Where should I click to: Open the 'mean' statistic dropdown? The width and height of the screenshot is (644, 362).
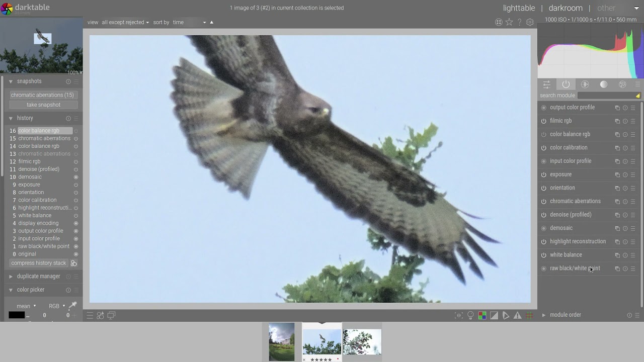pyautogui.click(x=26, y=306)
